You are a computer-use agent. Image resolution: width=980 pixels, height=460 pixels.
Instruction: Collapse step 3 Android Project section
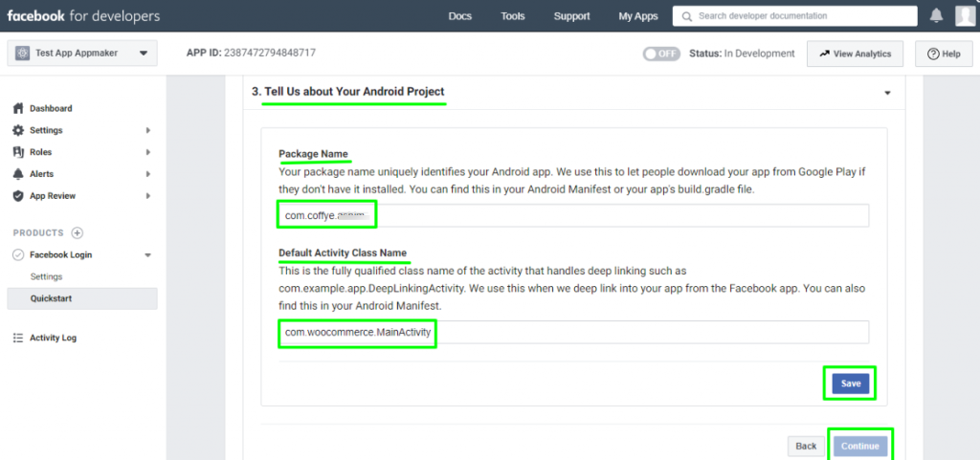point(887,93)
